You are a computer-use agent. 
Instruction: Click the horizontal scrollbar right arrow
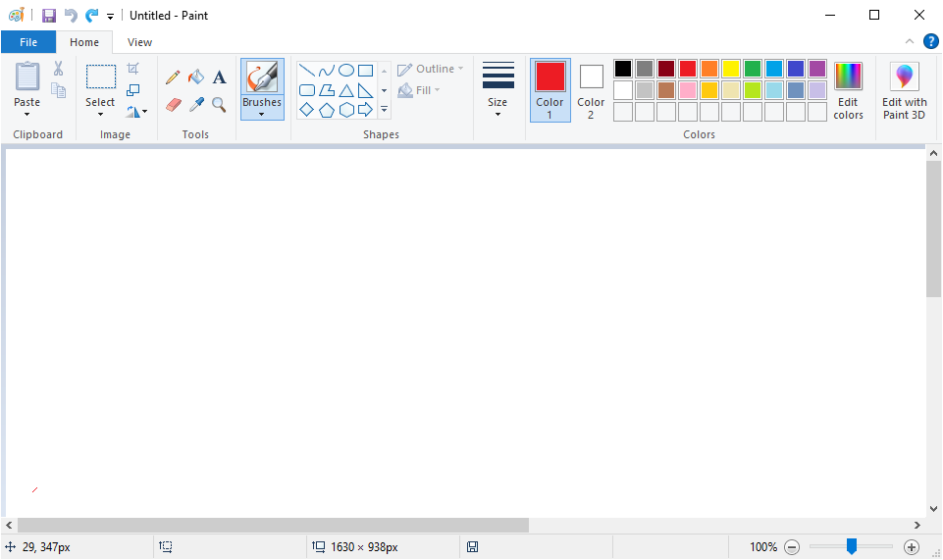tap(917, 525)
